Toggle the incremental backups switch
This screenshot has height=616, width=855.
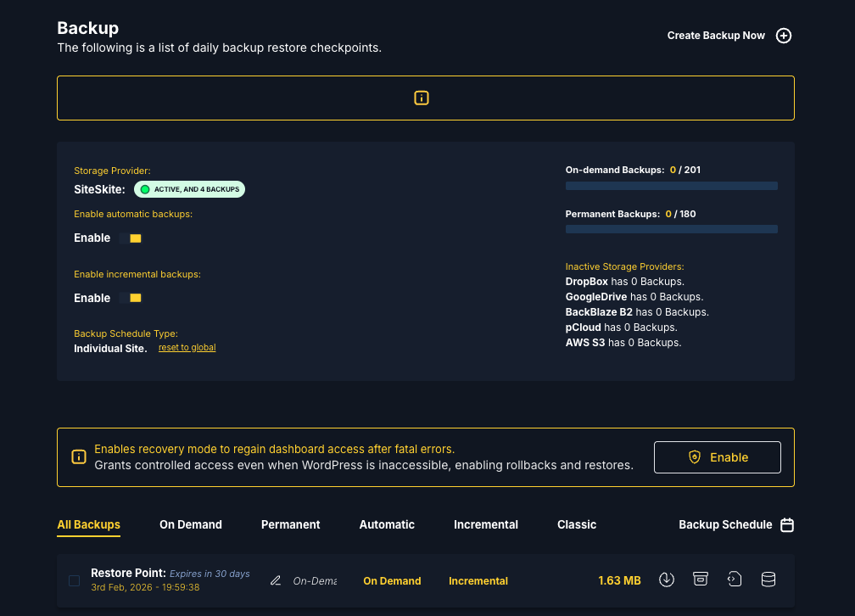click(x=131, y=299)
